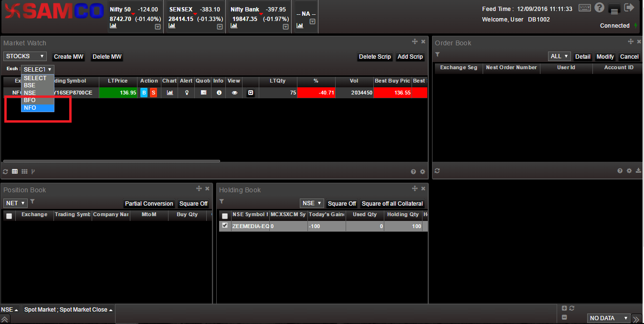Toggle the view eye icon for the scrip

[234, 93]
